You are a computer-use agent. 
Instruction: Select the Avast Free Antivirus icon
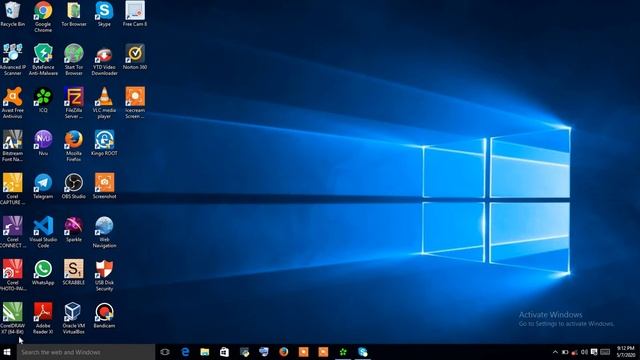[13, 102]
